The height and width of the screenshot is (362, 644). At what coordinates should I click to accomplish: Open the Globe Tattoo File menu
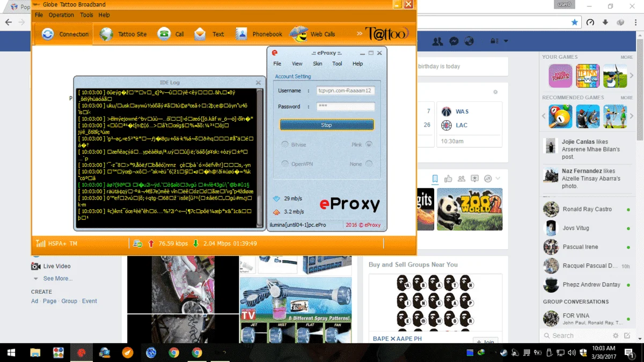[39, 15]
